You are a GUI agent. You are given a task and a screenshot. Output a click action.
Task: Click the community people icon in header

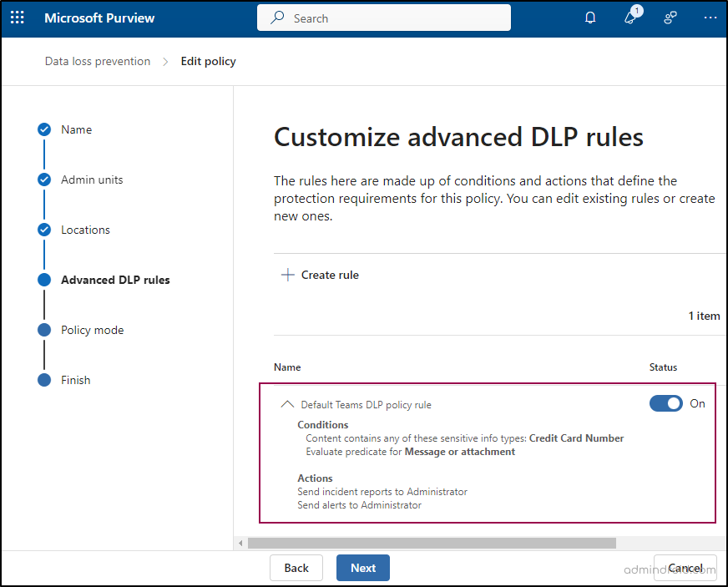point(670,18)
